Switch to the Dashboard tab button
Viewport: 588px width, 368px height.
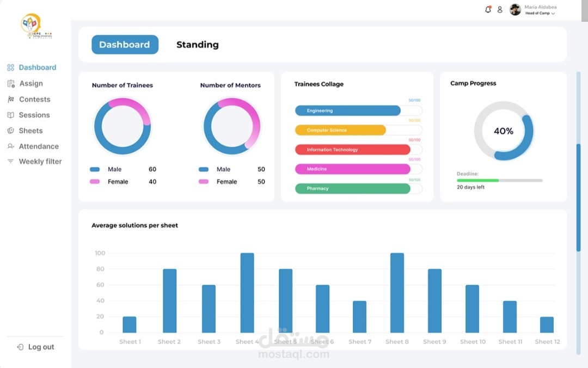pos(125,45)
